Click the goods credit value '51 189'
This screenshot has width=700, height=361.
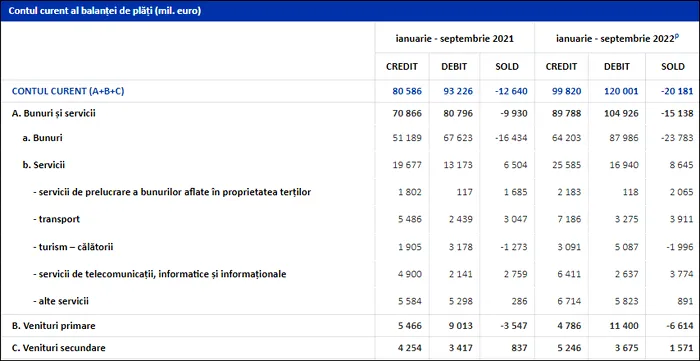(x=407, y=138)
